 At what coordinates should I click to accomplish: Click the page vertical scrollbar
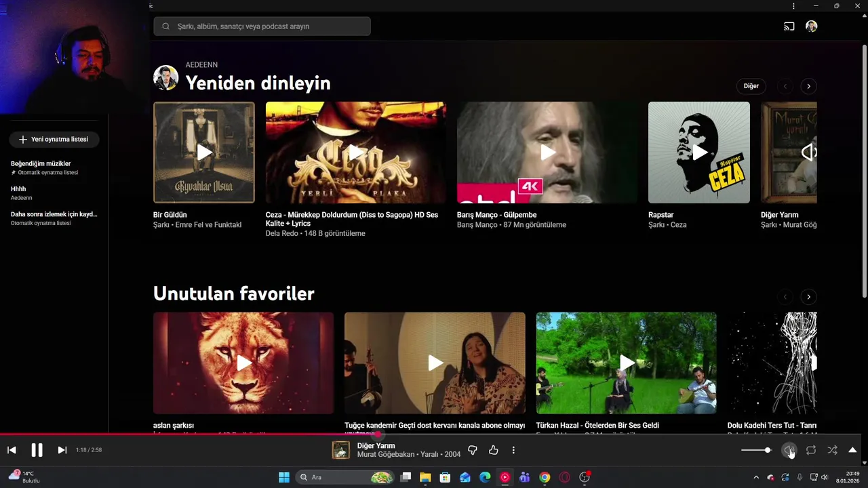tap(864, 169)
